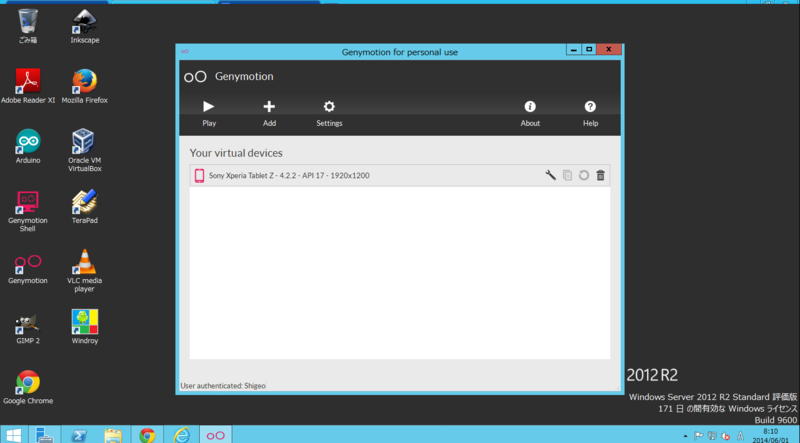Minimize the Genymotion window
The width and height of the screenshot is (800, 443).
coord(573,50)
